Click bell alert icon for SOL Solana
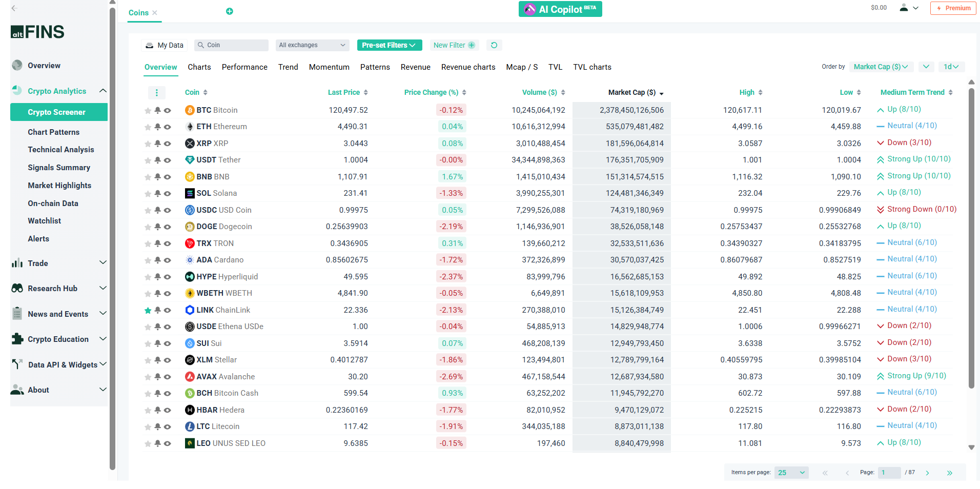Image resolution: width=980 pixels, height=489 pixels. (158, 193)
